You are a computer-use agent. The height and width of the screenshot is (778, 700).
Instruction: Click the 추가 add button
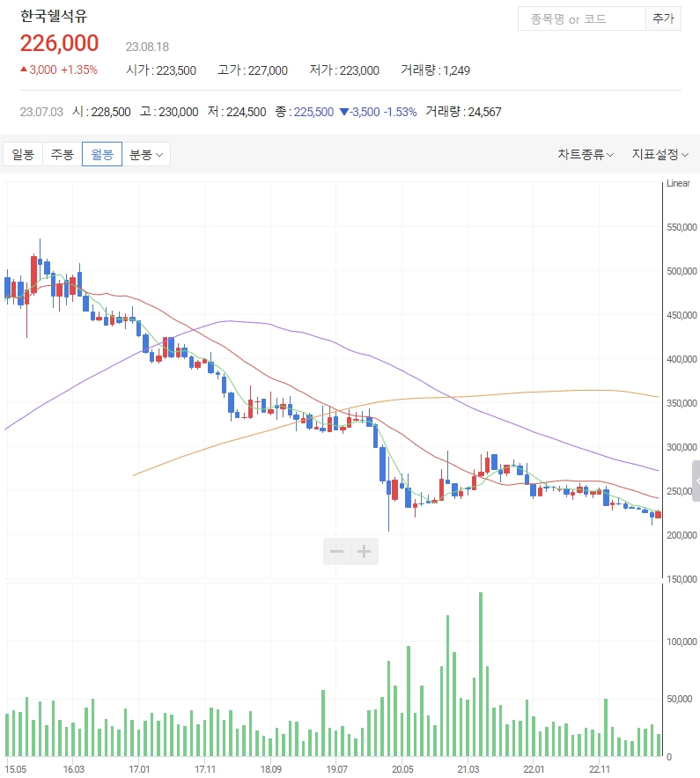pyautogui.click(x=663, y=18)
